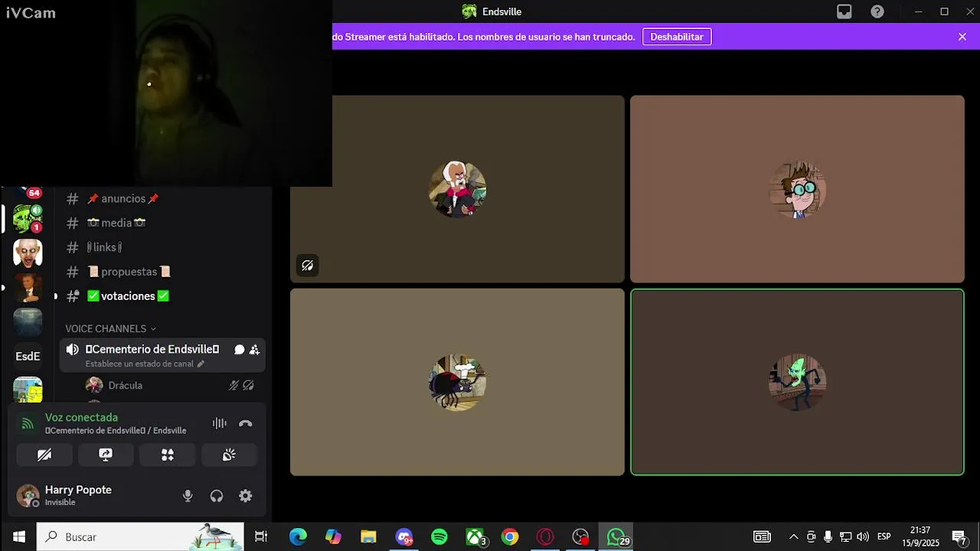Show hidden system tray icons
Viewport: 980px width, 551px height.
point(794,536)
